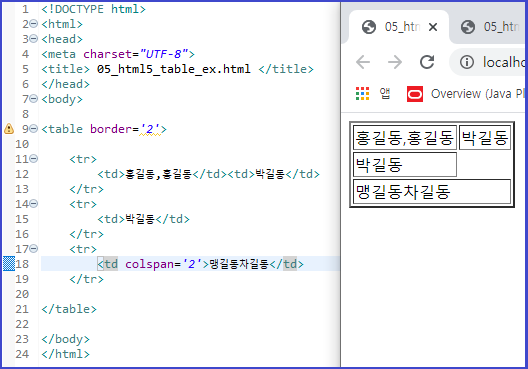528x369 pixels.
Task: Click second-row 박길동 cell in browser table
Action: [405, 165]
